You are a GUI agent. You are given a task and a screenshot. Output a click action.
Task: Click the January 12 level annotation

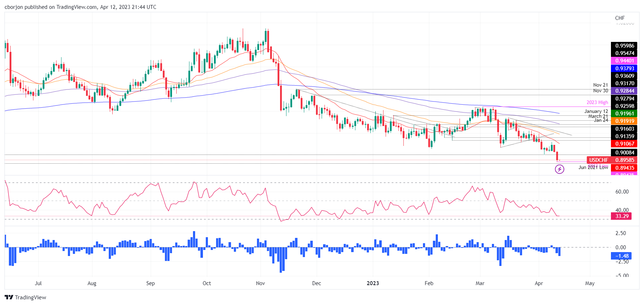pyautogui.click(x=596, y=111)
